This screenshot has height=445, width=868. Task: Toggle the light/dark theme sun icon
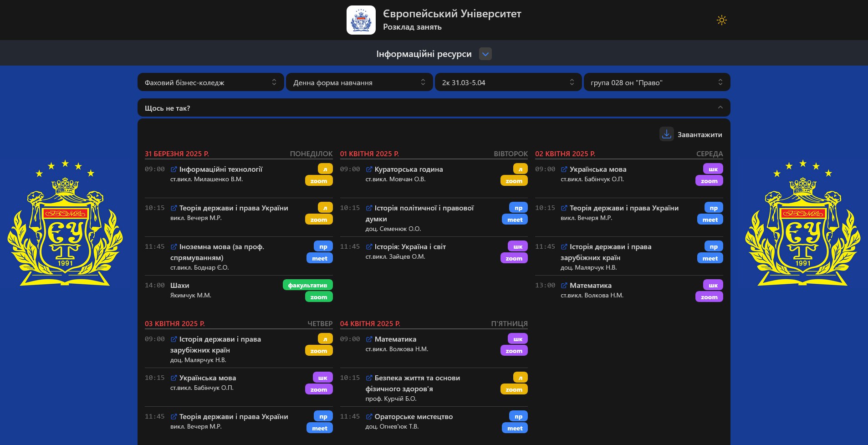click(721, 20)
